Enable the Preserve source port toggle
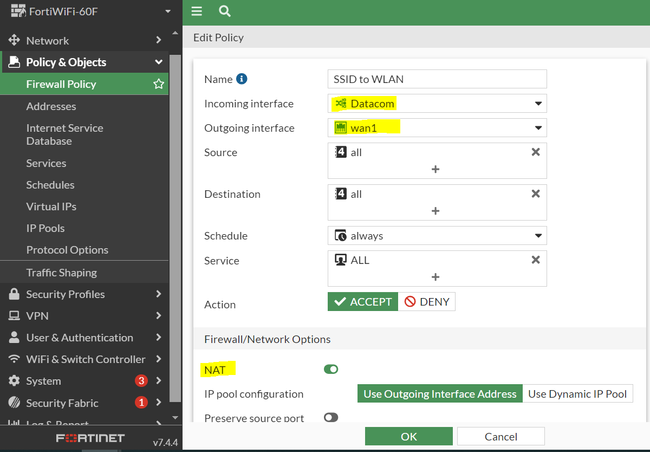 [x=331, y=417]
